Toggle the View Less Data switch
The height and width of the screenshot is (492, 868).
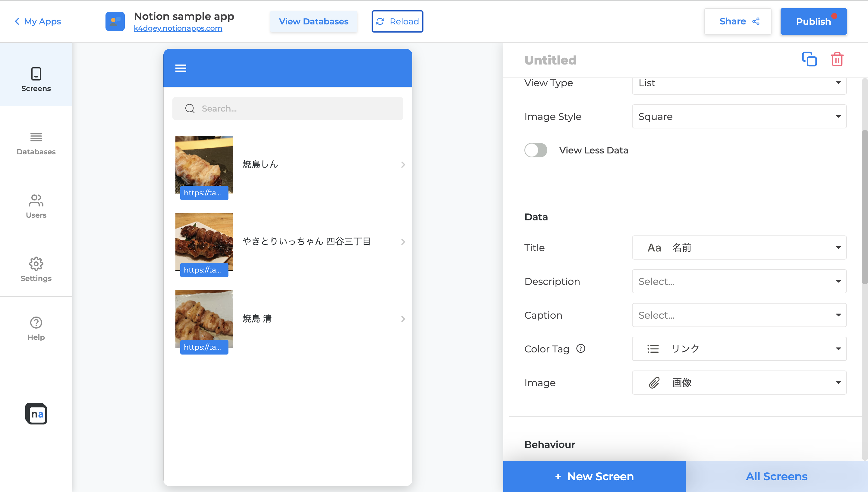tap(536, 150)
